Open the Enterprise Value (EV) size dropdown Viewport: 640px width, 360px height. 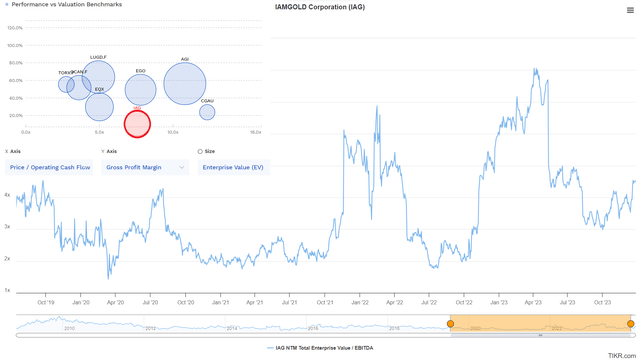[x=233, y=167]
